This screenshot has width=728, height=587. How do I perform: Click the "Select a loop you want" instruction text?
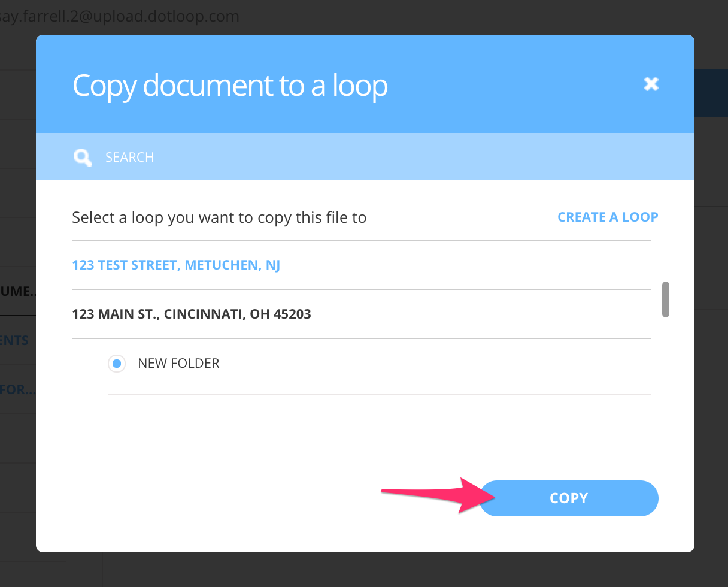pos(219,217)
